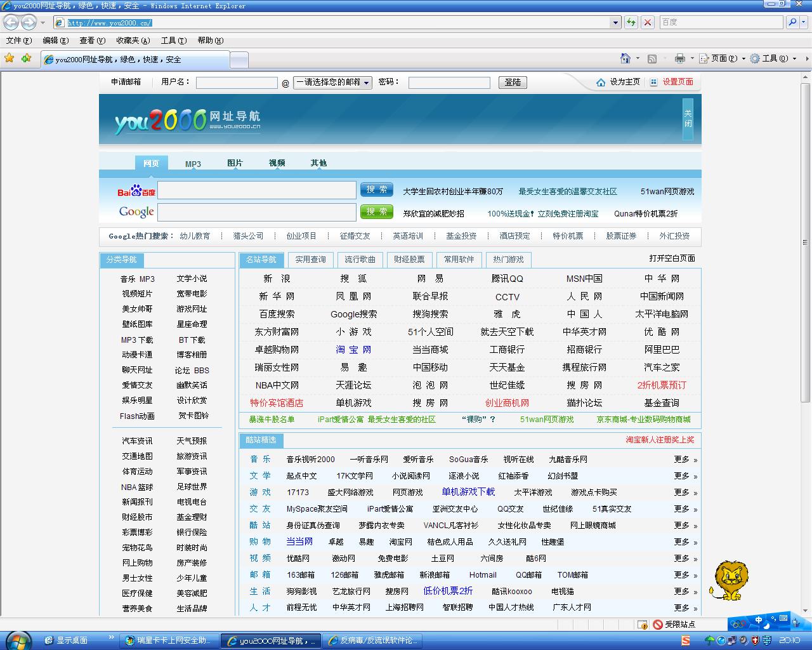Click the Google search input field

257,212
